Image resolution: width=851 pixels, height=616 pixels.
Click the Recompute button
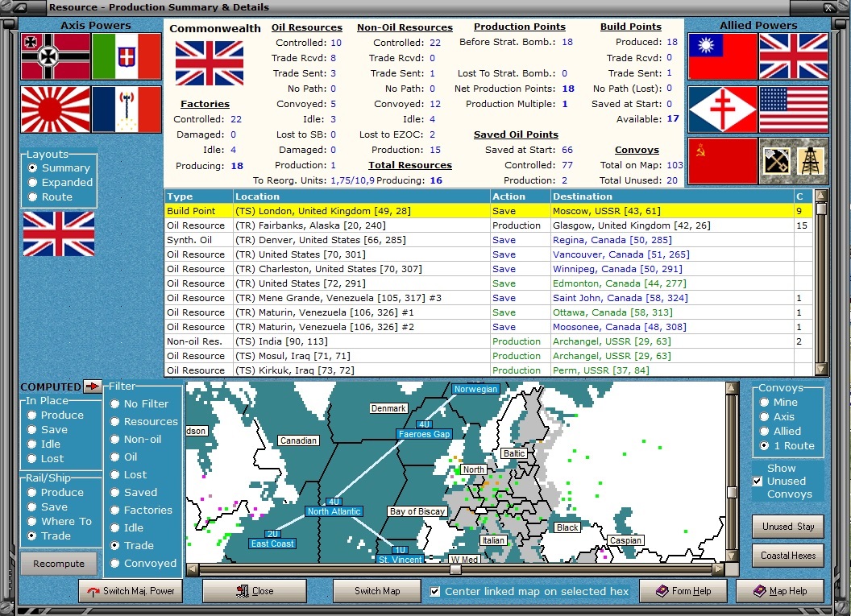tap(59, 564)
